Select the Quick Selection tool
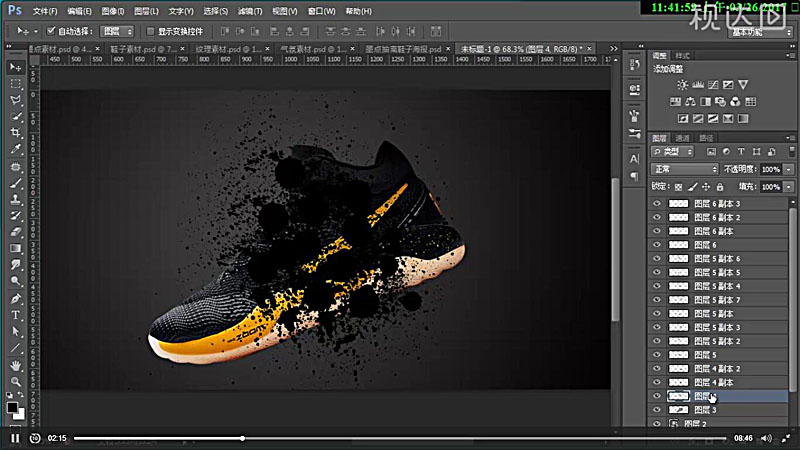The height and width of the screenshot is (450, 800). pyautogui.click(x=15, y=116)
